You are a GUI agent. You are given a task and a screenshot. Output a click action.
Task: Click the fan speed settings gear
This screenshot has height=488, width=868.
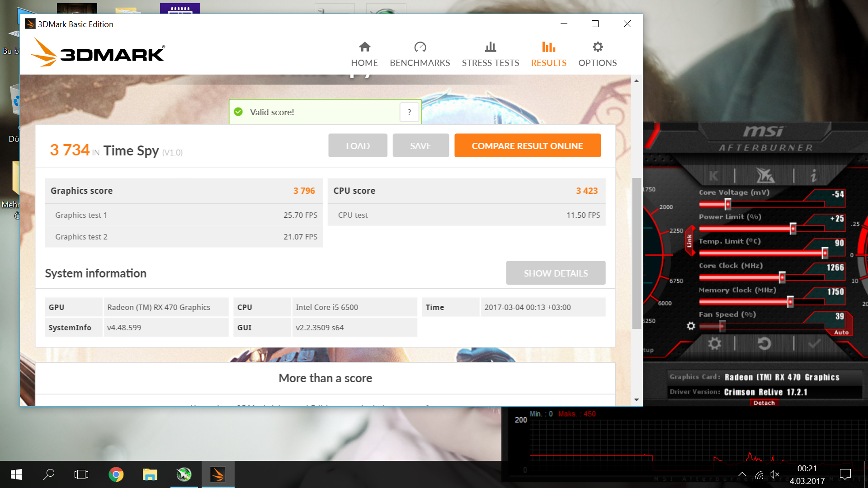[x=691, y=326]
